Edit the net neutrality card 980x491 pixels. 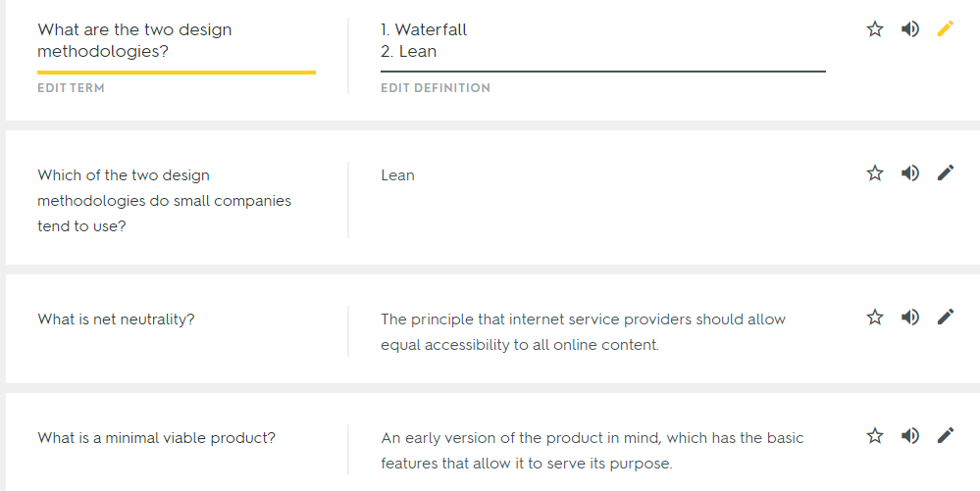(x=946, y=318)
